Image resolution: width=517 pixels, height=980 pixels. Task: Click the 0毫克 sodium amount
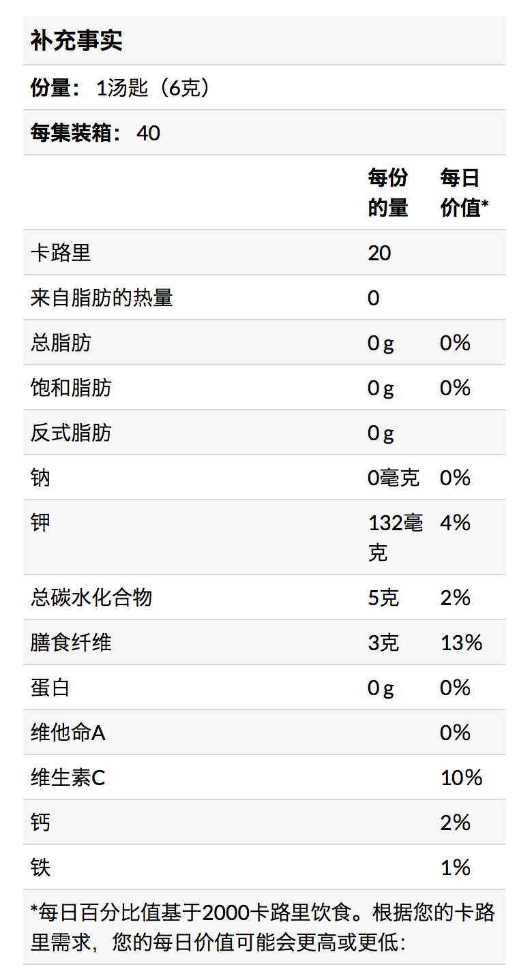point(393,478)
